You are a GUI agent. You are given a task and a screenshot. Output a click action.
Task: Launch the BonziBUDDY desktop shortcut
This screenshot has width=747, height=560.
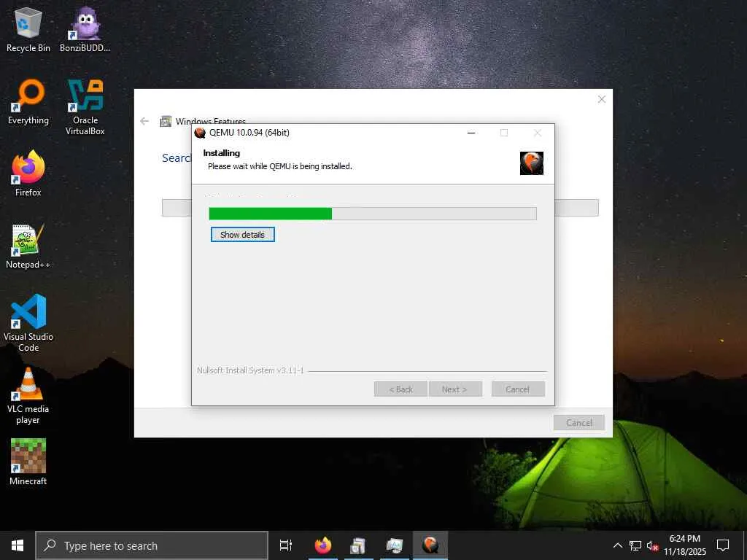click(x=85, y=29)
